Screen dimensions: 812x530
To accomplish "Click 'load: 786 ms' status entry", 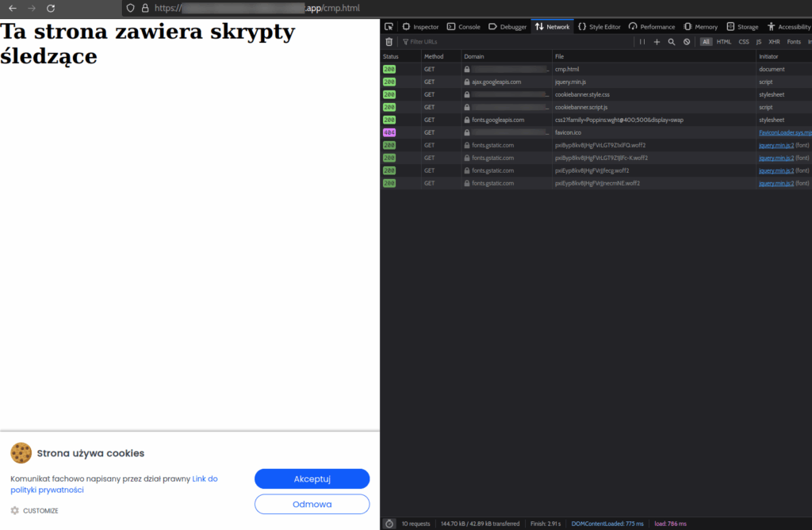I will point(671,524).
